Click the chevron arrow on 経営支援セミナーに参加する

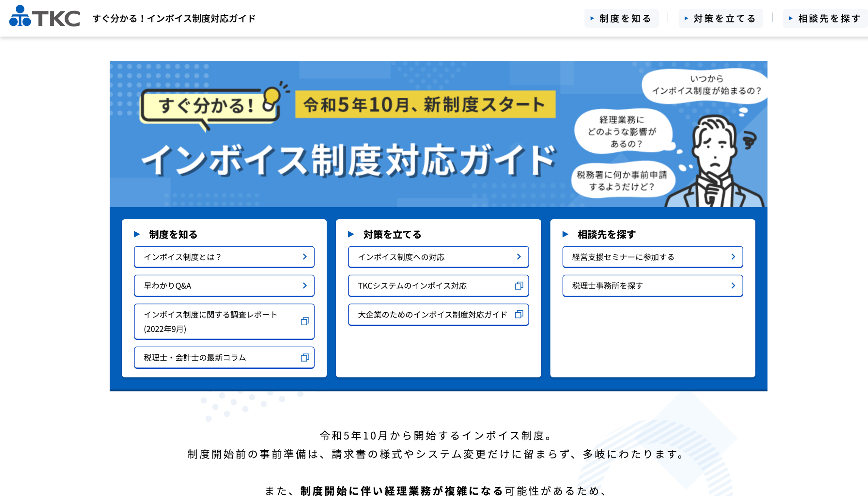click(x=734, y=257)
